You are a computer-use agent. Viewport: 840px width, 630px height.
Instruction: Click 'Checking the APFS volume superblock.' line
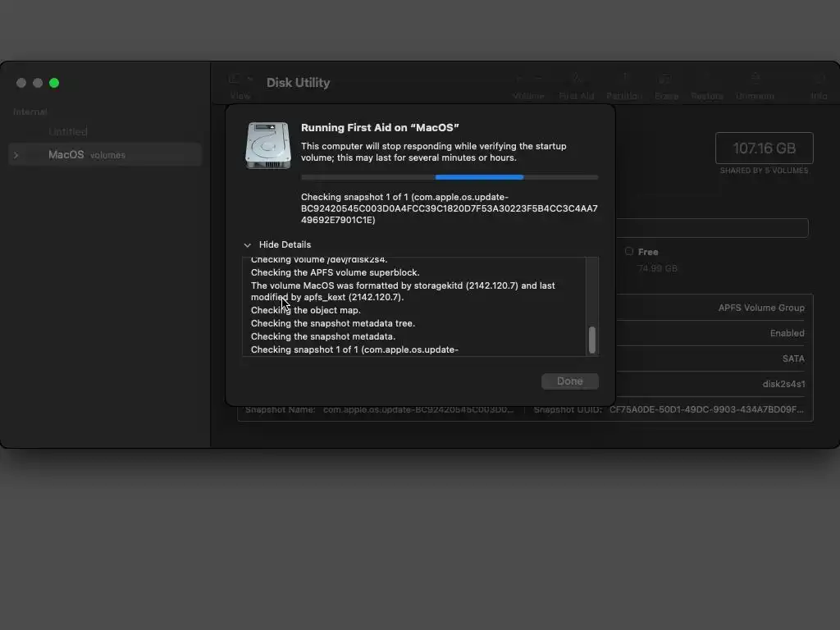point(336,272)
